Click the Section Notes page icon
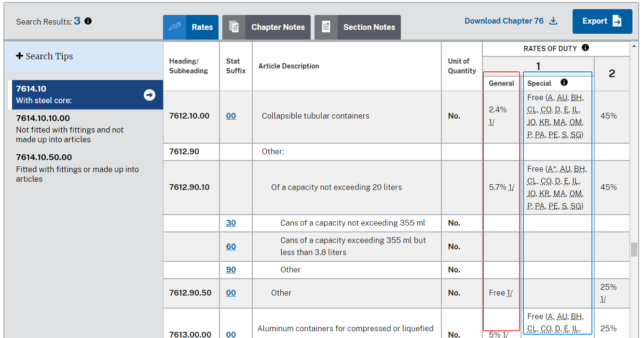This screenshot has width=644, height=338. [x=326, y=27]
